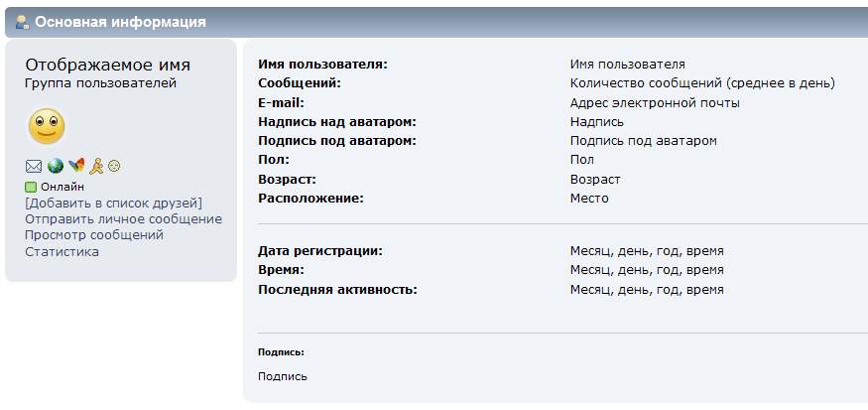868x410 pixels.
Task: Click the "Место" location value
Action: 589,199
